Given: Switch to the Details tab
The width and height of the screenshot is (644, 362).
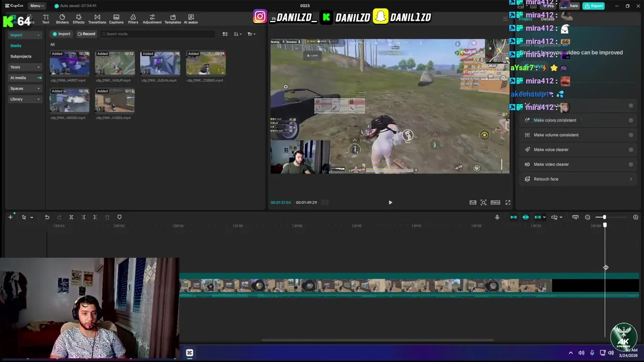Looking at the screenshot, I should click(547, 19).
